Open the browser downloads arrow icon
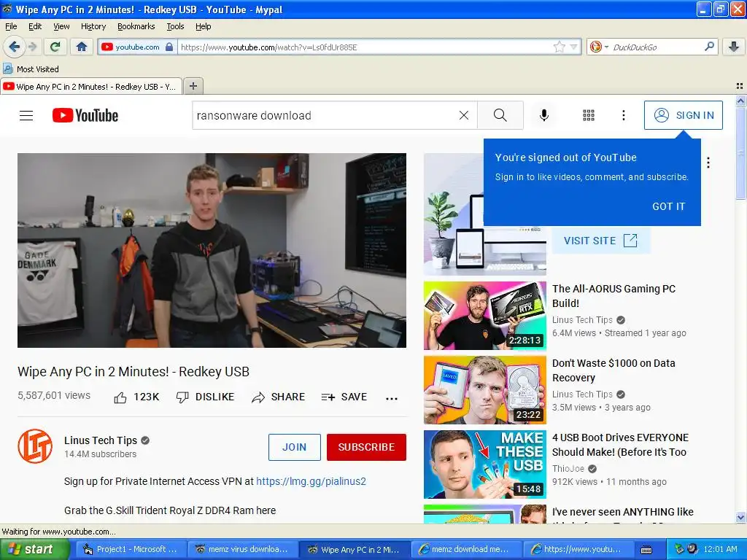 734,47
